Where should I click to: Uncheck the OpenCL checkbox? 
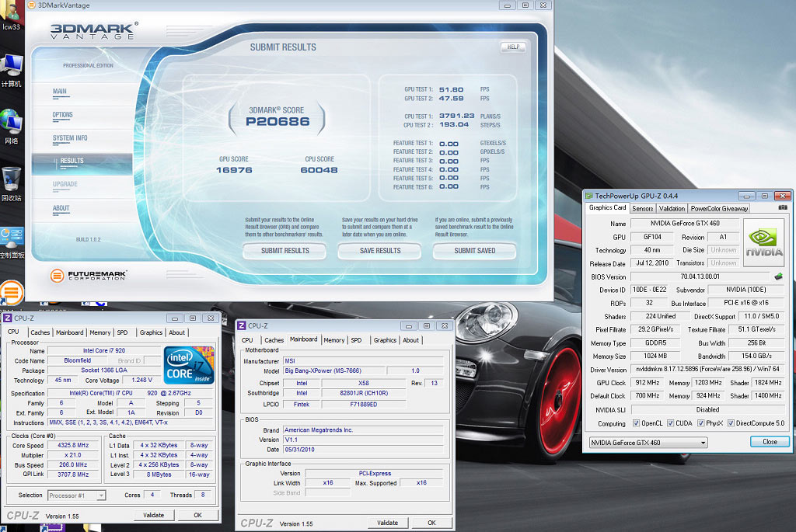point(635,423)
